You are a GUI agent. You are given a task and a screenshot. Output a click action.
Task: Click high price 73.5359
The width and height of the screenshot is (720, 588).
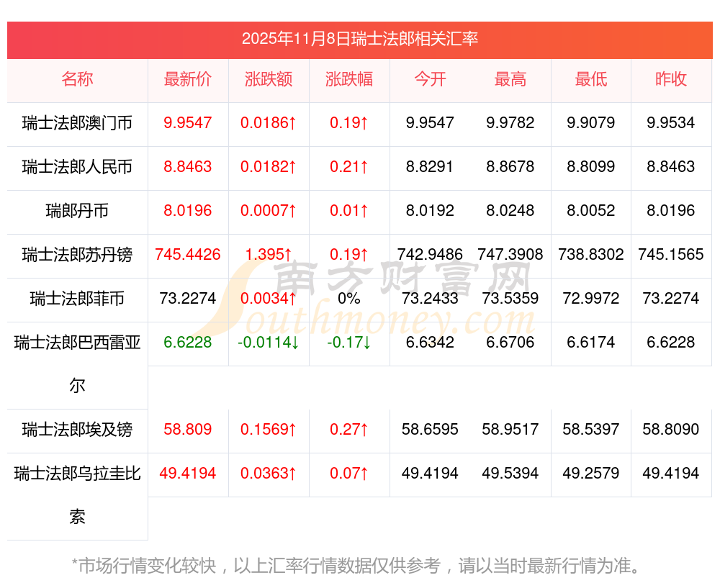(x=510, y=299)
